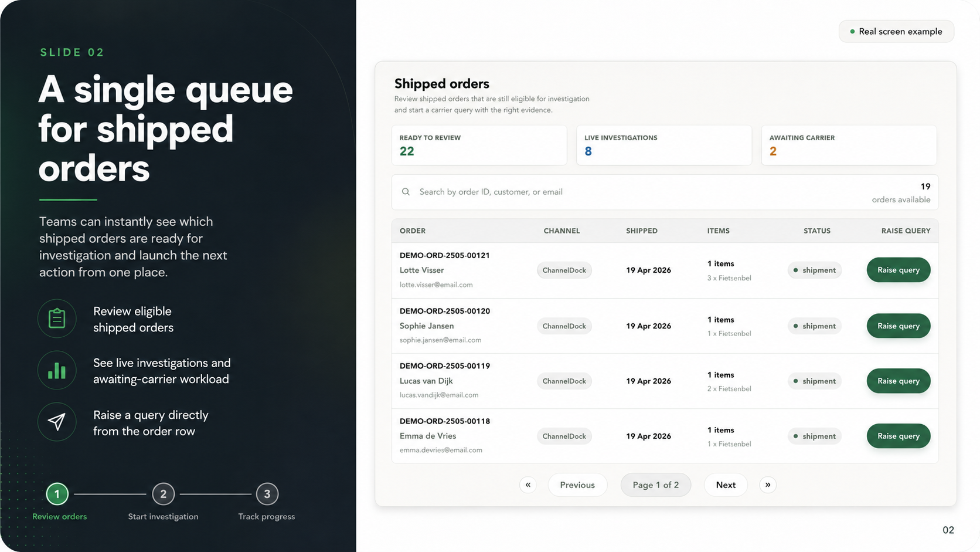Raise query for Sophie Jansen's order
The image size is (980, 552).
point(899,326)
